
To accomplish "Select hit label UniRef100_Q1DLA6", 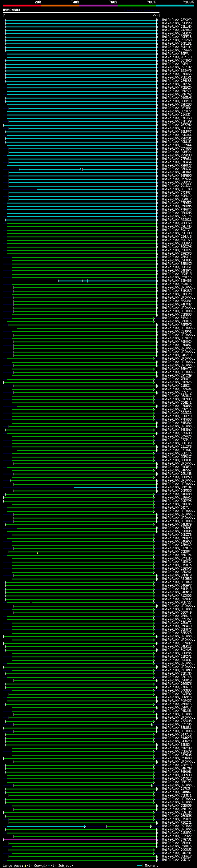I will tap(177, 504).
